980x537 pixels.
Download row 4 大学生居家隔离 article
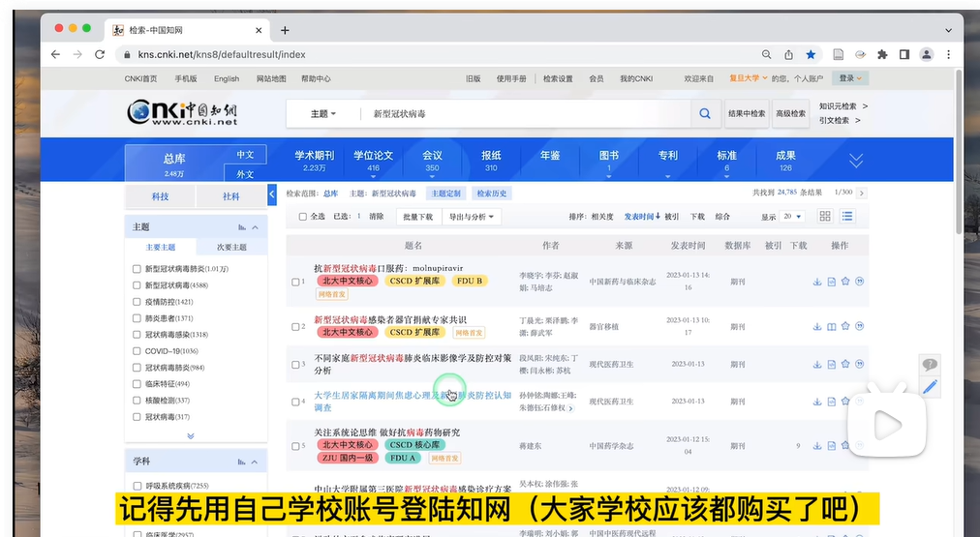point(817,402)
